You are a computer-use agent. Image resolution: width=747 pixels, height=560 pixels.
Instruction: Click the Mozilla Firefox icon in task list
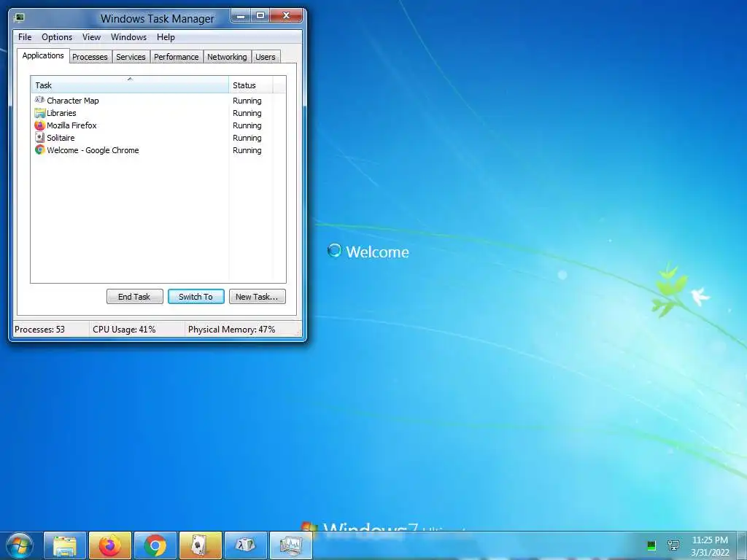39,125
